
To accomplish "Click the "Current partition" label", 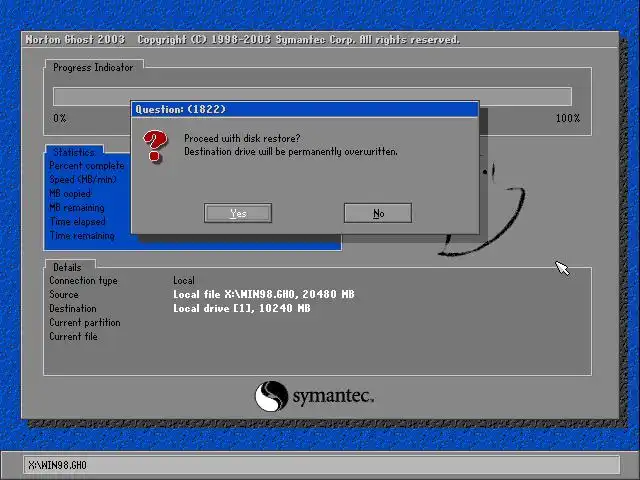I will (x=85, y=322).
